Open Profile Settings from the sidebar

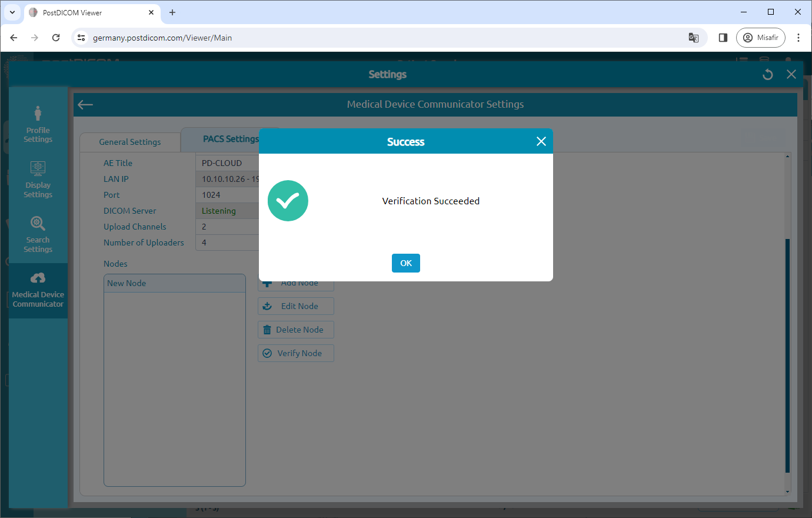(x=38, y=124)
